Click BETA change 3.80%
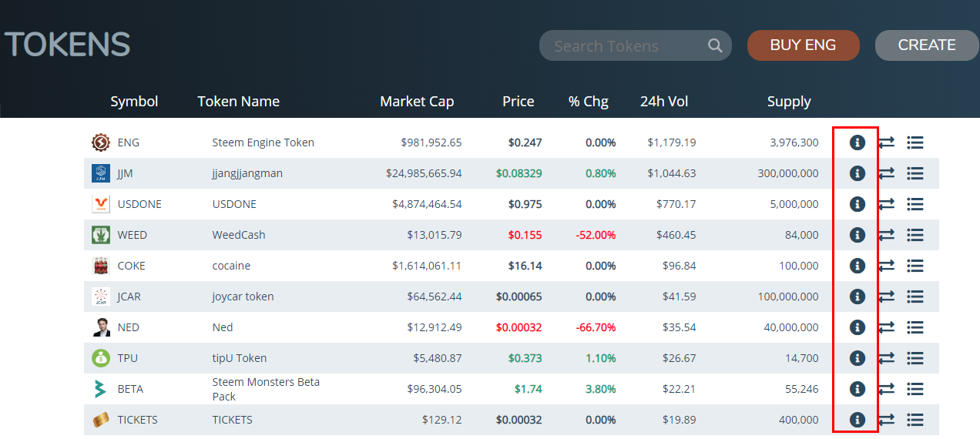 (600, 389)
